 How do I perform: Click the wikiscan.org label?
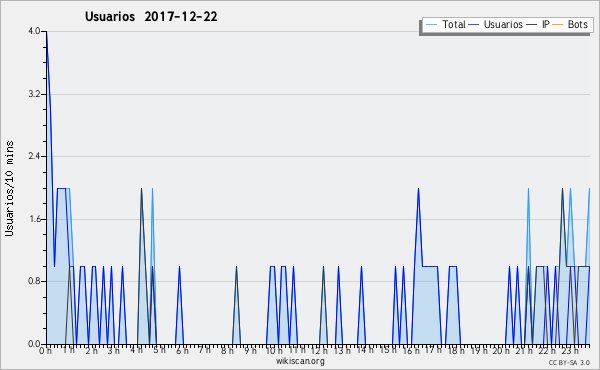[300, 361]
